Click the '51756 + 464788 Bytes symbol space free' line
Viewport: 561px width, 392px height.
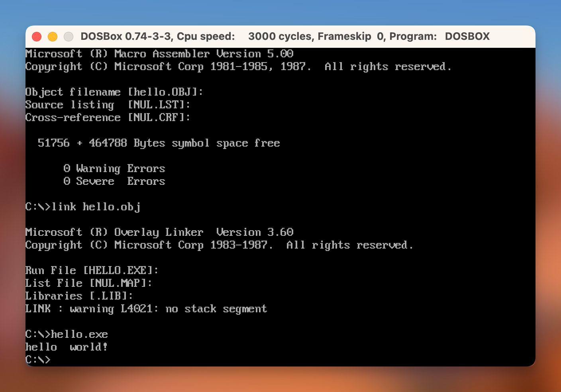click(x=159, y=143)
